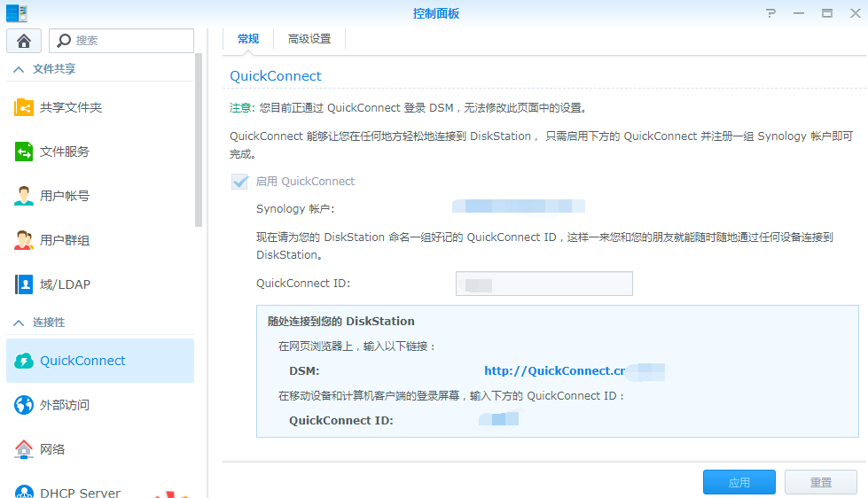Screen dimensions: 868x498
Task: Click the 应用 apply button
Action: (x=739, y=482)
